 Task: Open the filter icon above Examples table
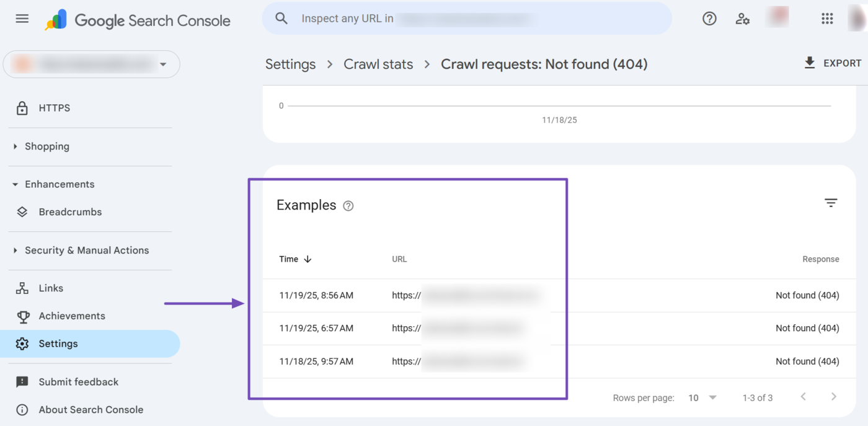pos(831,203)
